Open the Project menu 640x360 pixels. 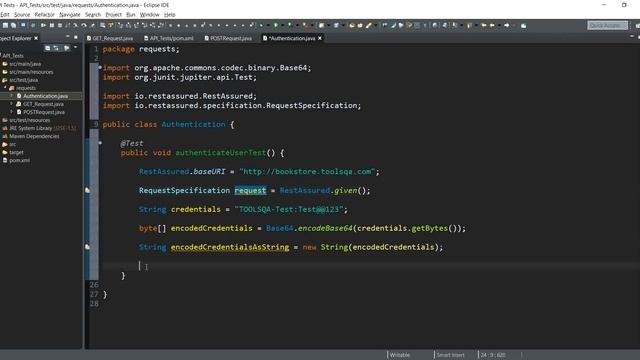coord(113,15)
